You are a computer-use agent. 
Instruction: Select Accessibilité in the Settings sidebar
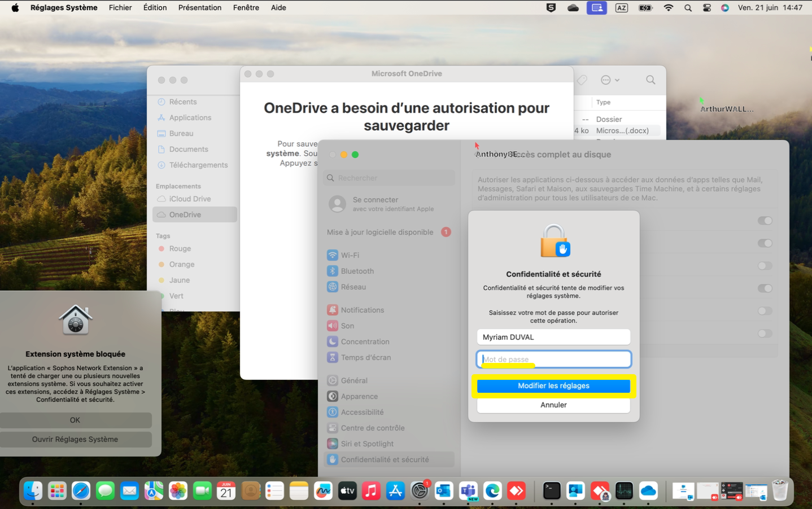coord(390,412)
